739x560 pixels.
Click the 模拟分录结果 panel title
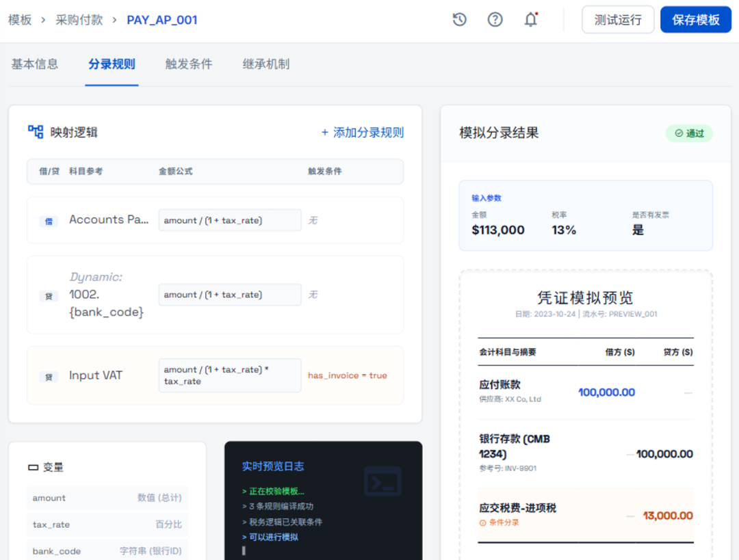pyautogui.click(x=499, y=133)
